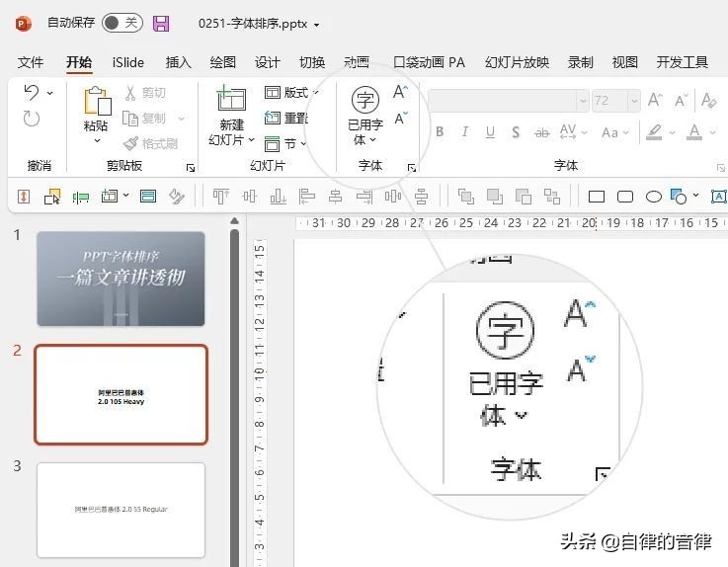The width and height of the screenshot is (728, 567).
Task: Click the Align Bottom icon in the quick toolbar
Action: pyautogui.click(x=278, y=197)
